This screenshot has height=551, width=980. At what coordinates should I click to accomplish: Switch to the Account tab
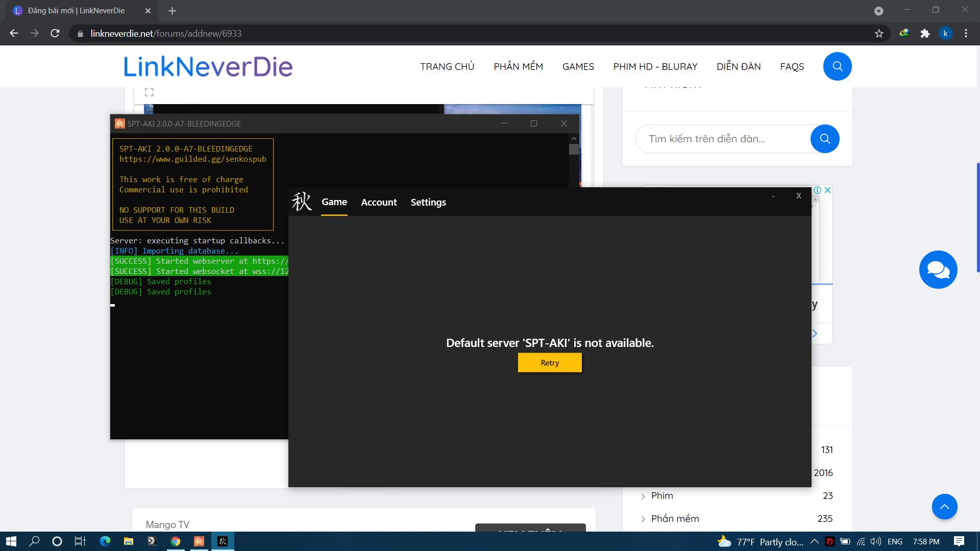coord(378,202)
